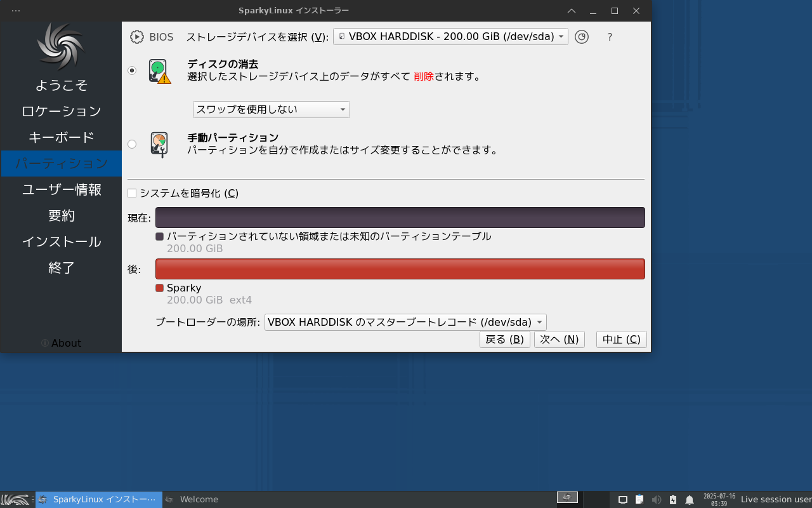The width and height of the screenshot is (812, 508).
Task: Click the red 削除 warning word
Action: point(423,77)
